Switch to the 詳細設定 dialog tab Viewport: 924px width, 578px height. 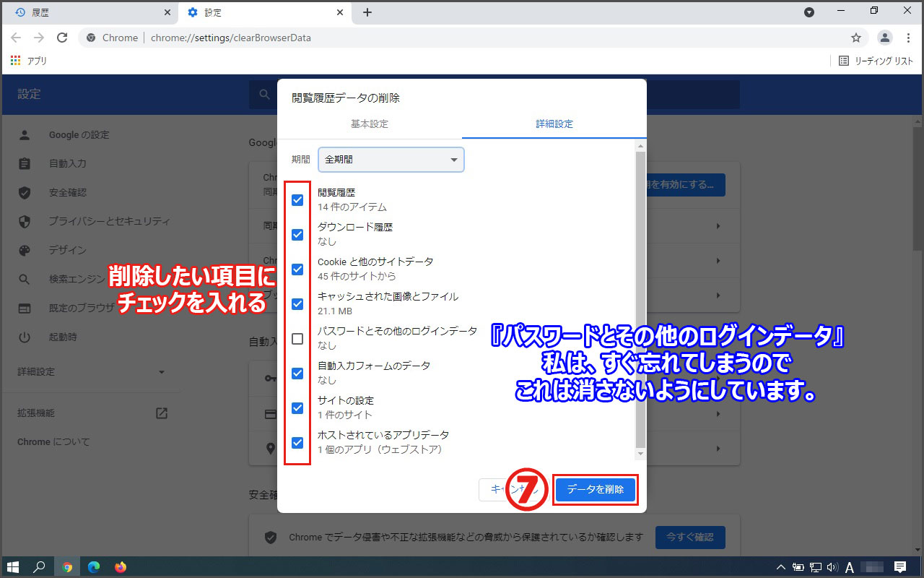click(x=554, y=124)
